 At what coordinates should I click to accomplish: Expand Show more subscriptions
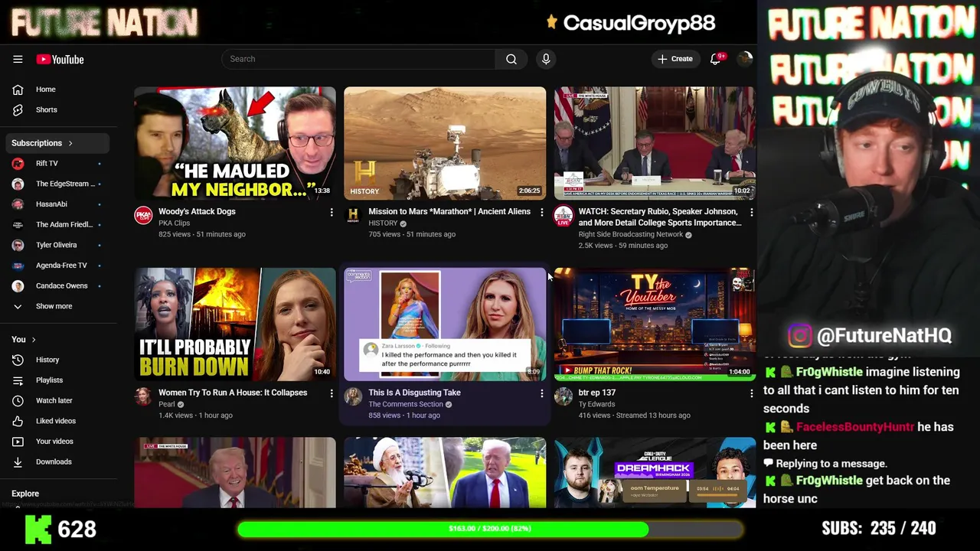54,306
